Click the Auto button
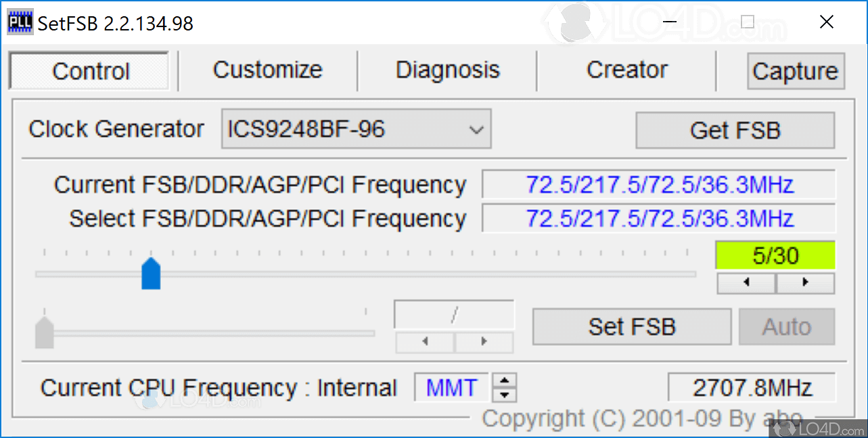The height and width of the screenshot is (438, 868). [786, 327]
